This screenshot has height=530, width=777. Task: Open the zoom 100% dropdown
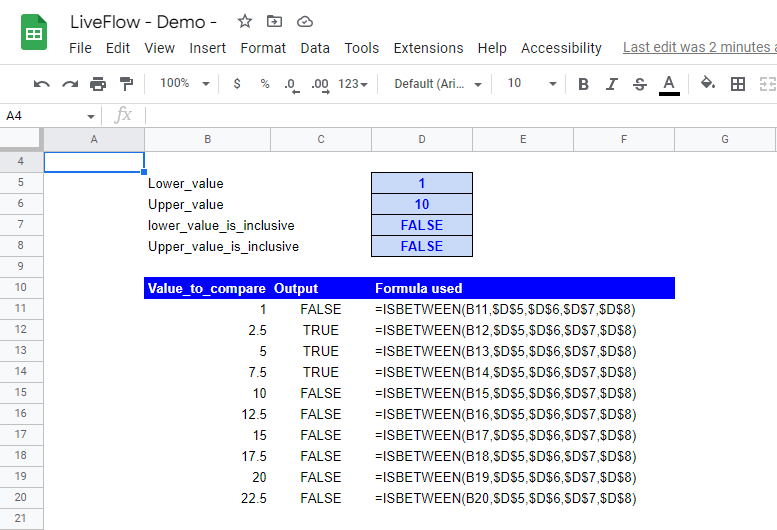184,83
